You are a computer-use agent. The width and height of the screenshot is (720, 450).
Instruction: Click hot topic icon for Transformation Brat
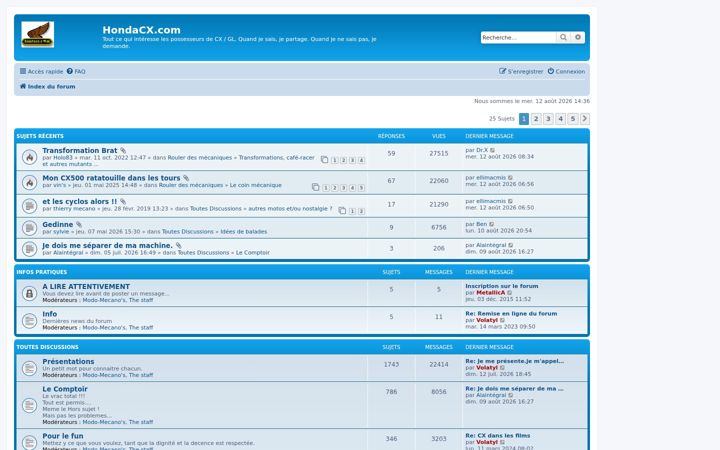point(29,158)
